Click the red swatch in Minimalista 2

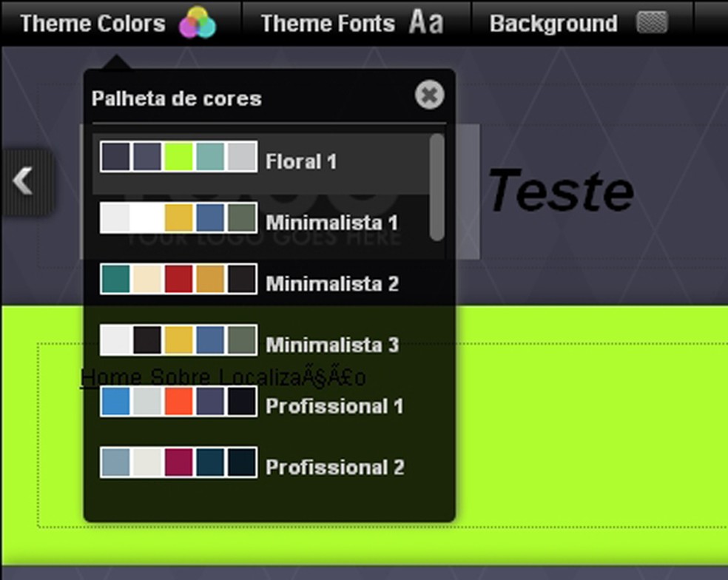178,279
